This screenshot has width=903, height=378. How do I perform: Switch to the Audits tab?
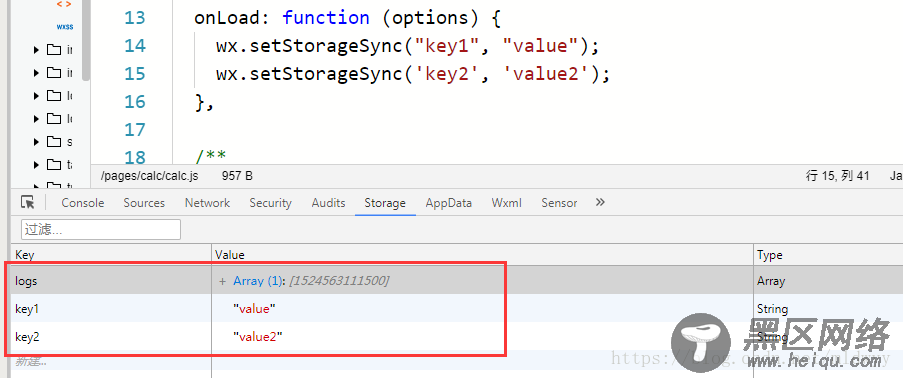pos(328,203)
